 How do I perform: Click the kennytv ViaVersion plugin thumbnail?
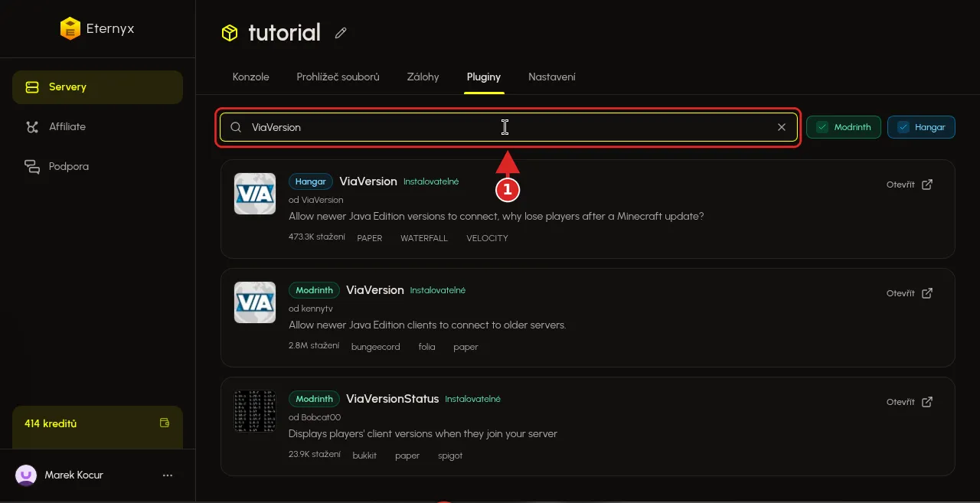point(255,302)
